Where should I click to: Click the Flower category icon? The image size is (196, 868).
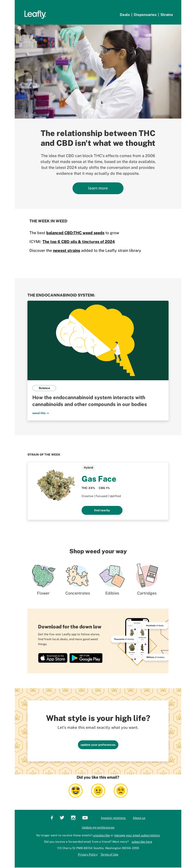pos(43,576)
